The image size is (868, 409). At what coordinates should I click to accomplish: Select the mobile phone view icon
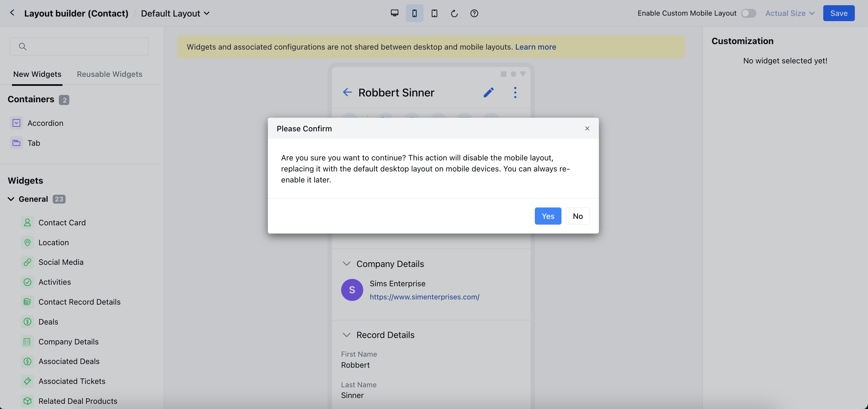[x=414, y=13]
